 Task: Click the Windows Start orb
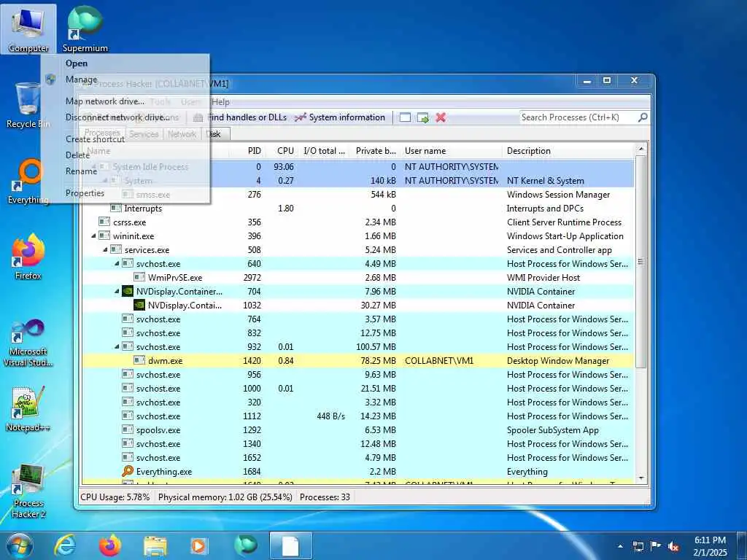pos(20,545)
